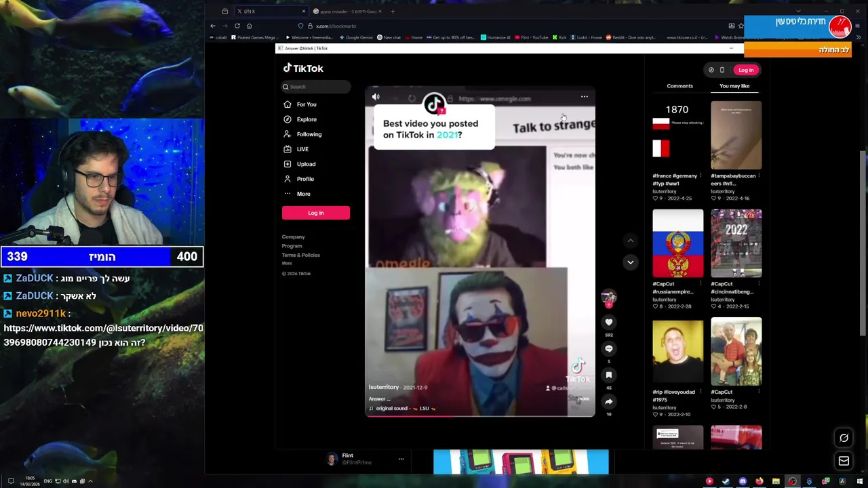
Task: Expand the caption with the more link
Action: coord(584,399)
